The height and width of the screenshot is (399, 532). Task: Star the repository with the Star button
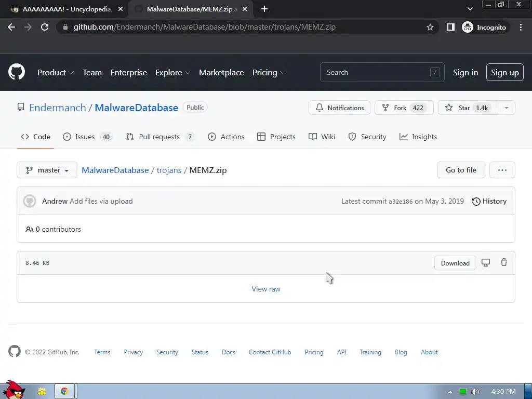[x=468, y=108]
